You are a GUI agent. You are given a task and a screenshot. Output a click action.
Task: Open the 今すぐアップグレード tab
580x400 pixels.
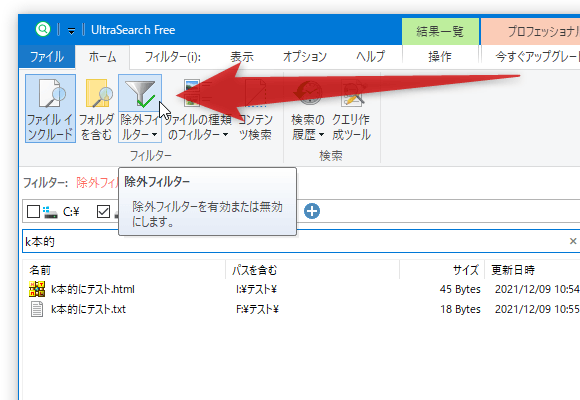tap(537, 57)
